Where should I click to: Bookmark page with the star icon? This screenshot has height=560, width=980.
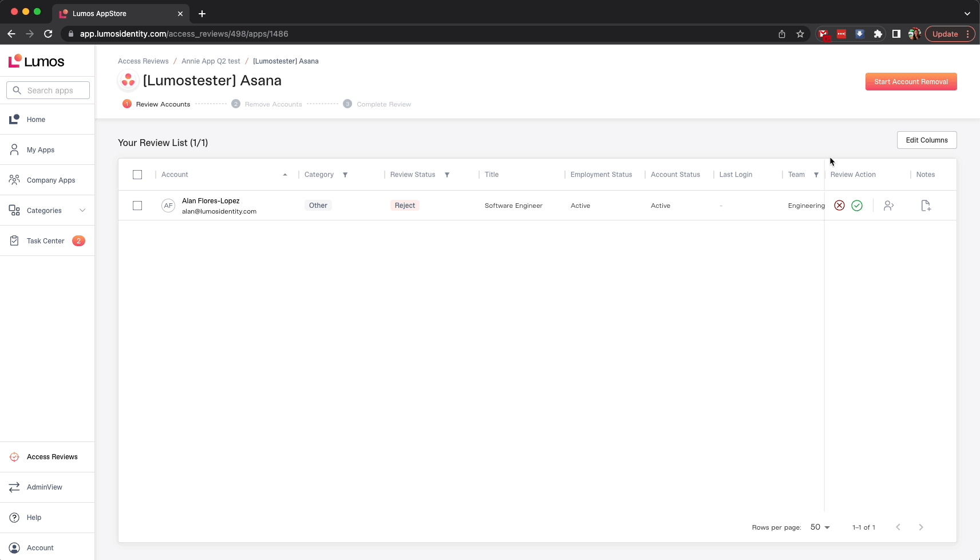[x=800, y=34]
